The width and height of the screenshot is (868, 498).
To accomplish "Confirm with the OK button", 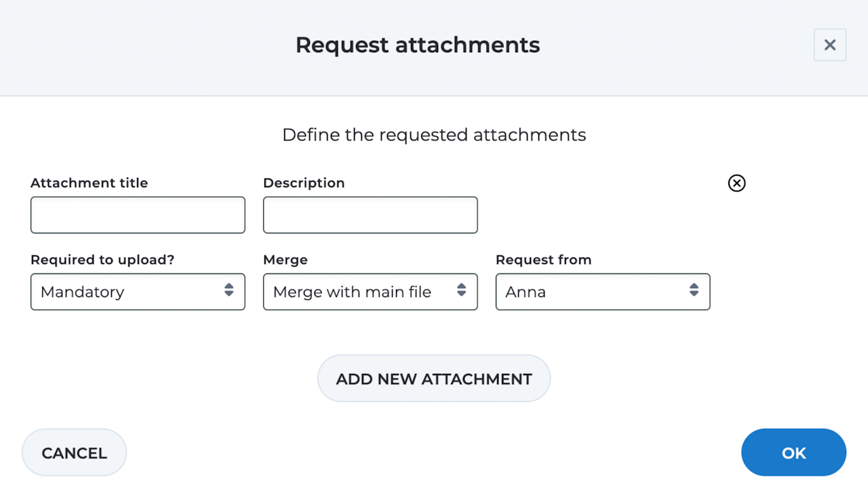I will 793,453.
